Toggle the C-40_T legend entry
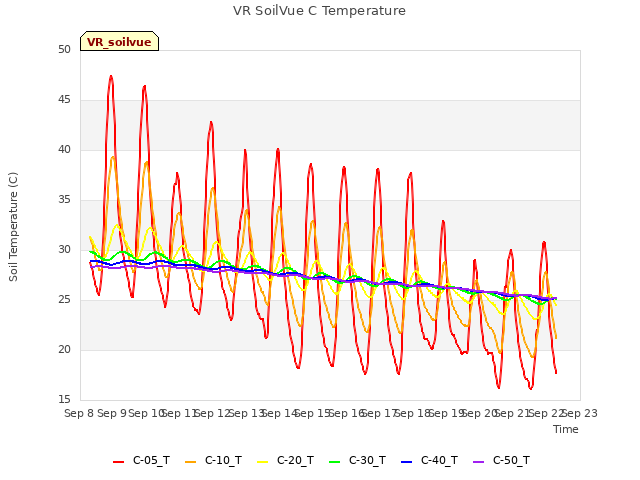The height and width of the screenshot is (480, 640). click(429, 460)
